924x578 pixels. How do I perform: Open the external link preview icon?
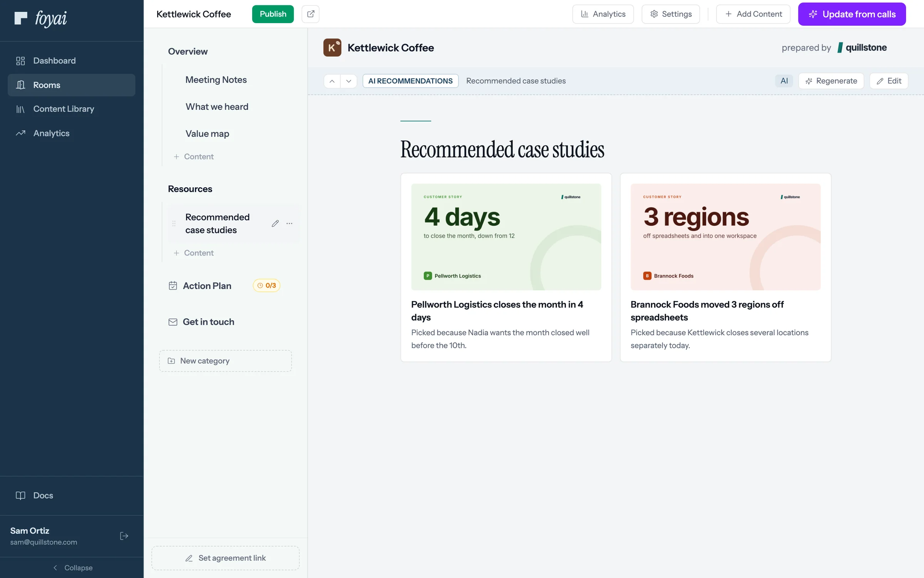click(x=310, y=14)
